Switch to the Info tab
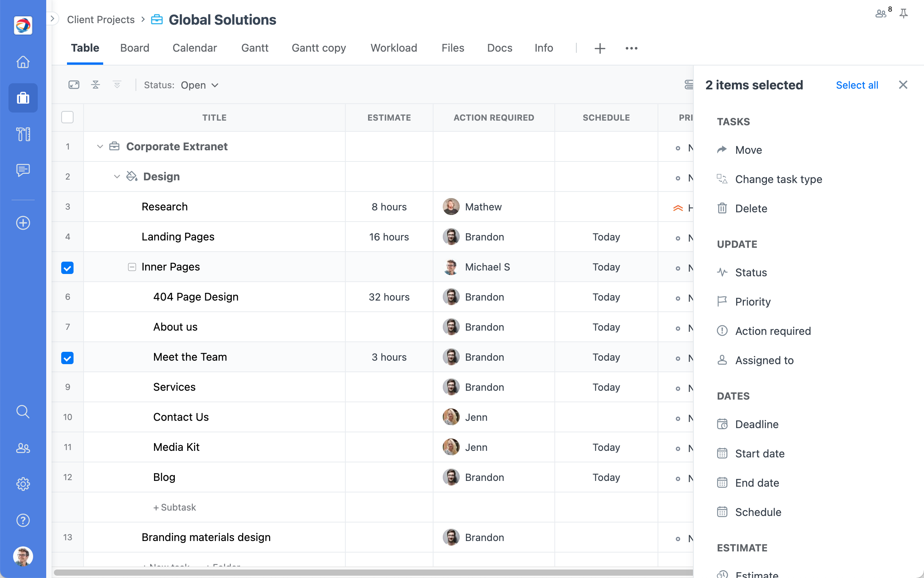Viewport: 924px width, 578px height. 544,48
